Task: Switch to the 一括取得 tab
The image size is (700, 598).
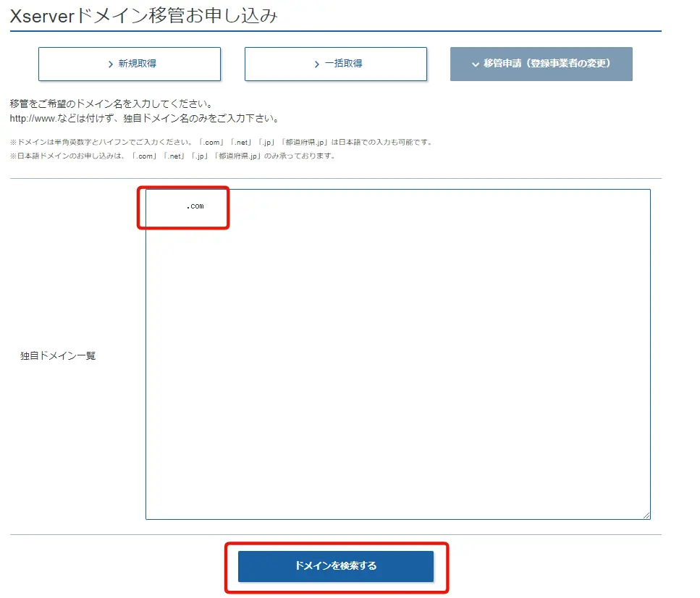Action: 336,64
